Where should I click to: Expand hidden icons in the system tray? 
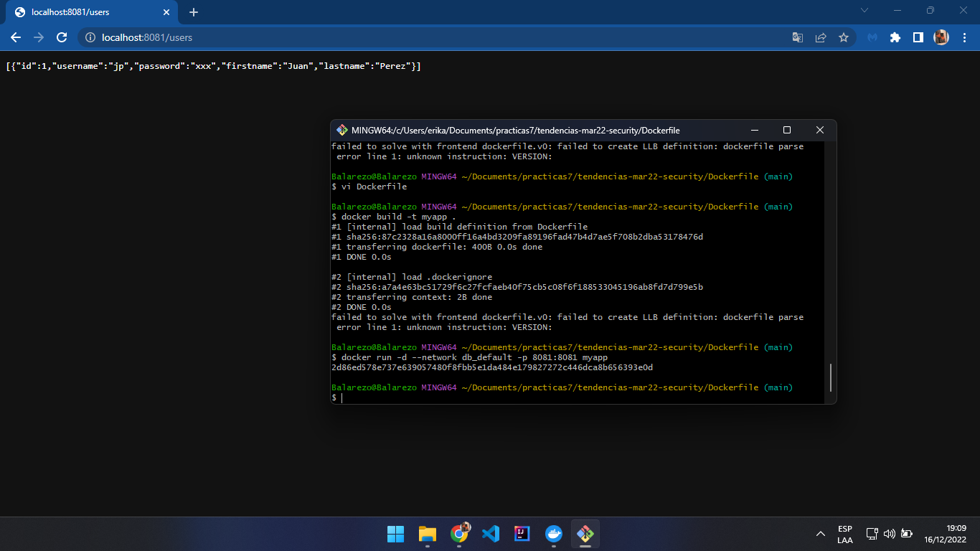pyautogui.click(x=820, y=534)
